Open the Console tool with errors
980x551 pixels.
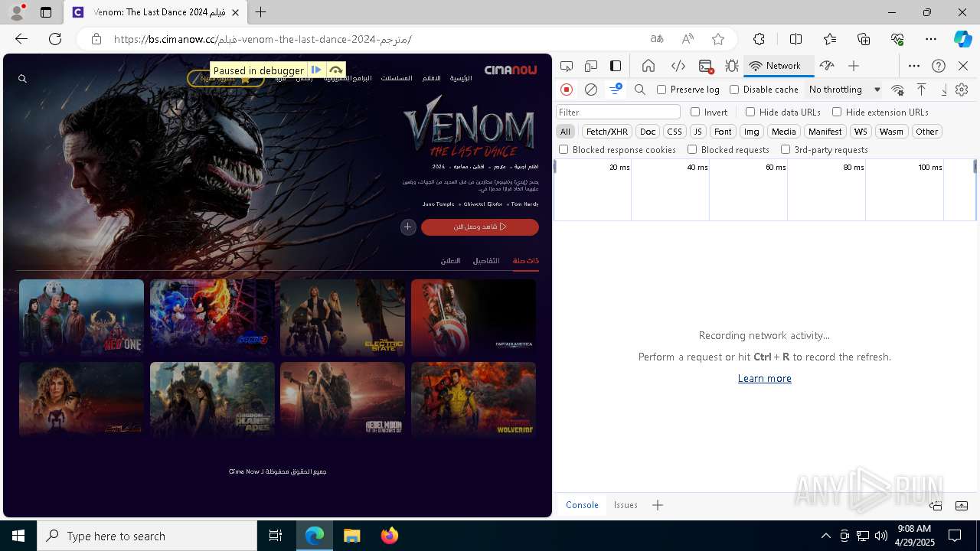(706, 66)
